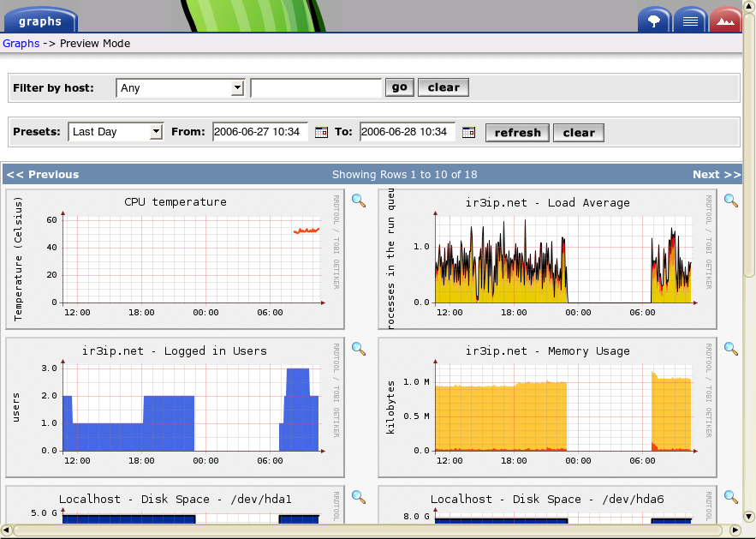Screen dimensions: 756x539
Task: Click the 'Preview Mode' breadcrumb text
Action: click(95, 44)
